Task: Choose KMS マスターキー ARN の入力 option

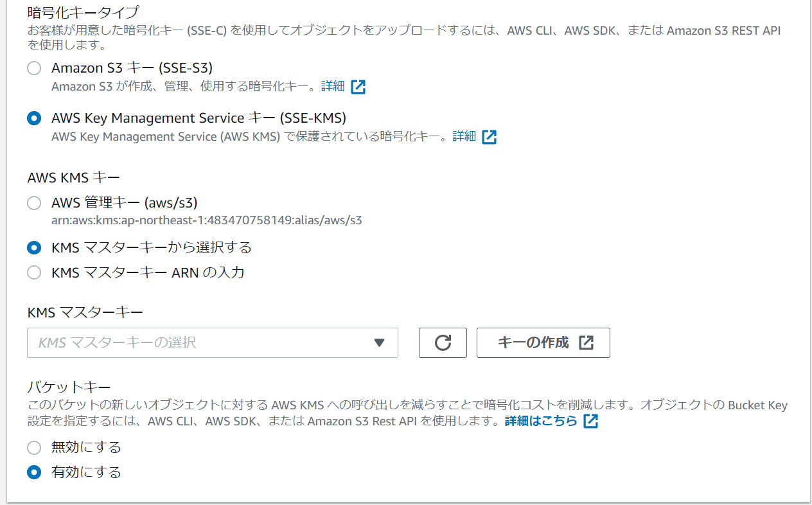Action: [x=34, y=272]
